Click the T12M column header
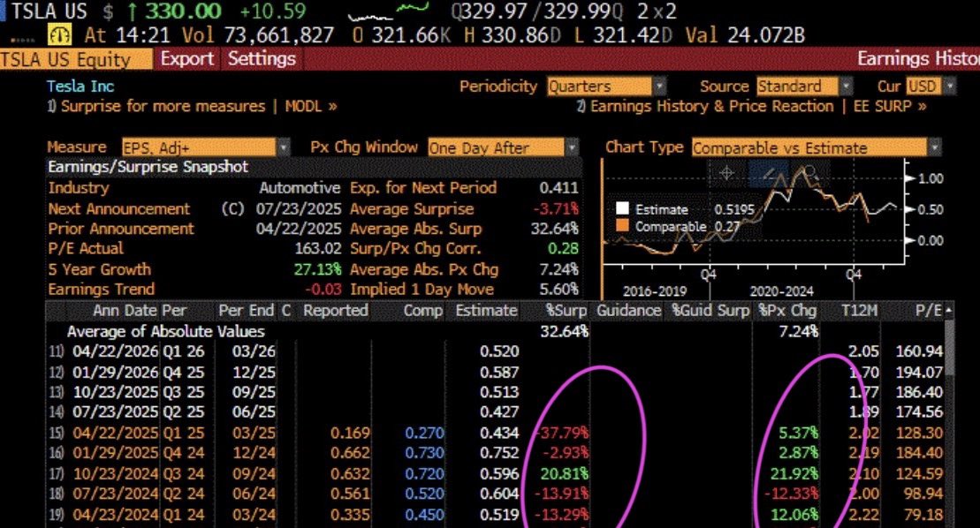Screen dimensions: 980x528 [x=859, y=310]
